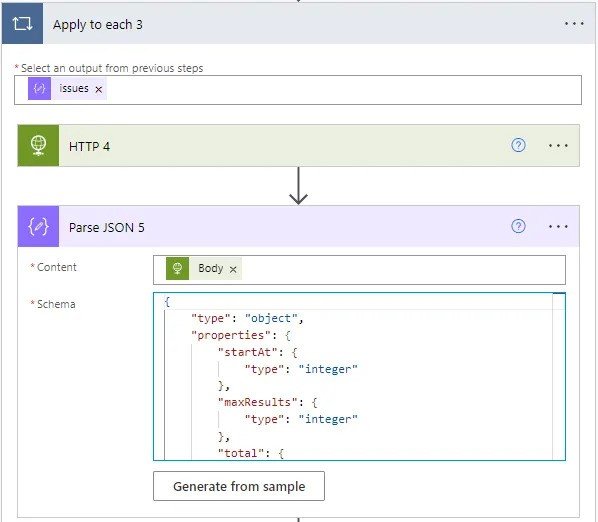The width and height of the screenshot is (598, 522).
Task: Click Generate from sample button
Action: point(239,486)
